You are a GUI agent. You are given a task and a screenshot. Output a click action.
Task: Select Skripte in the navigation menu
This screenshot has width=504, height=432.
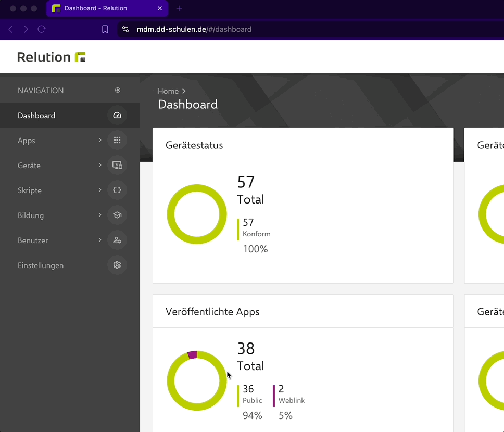[70, 190]
